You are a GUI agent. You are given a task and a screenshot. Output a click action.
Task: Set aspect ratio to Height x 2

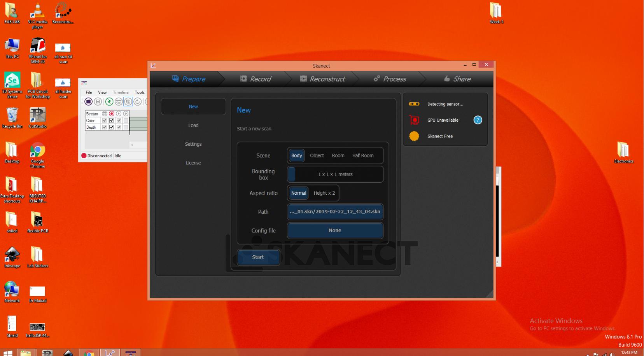[324, 193]
